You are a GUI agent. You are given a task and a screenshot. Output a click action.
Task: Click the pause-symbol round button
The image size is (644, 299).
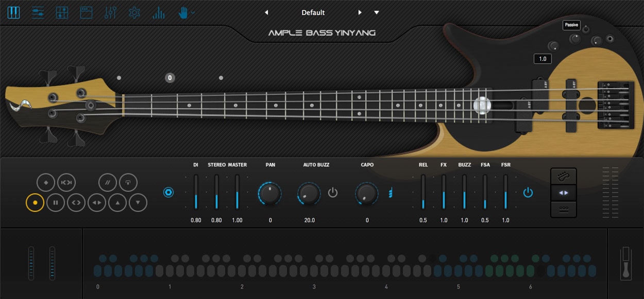tap(56, 203)
